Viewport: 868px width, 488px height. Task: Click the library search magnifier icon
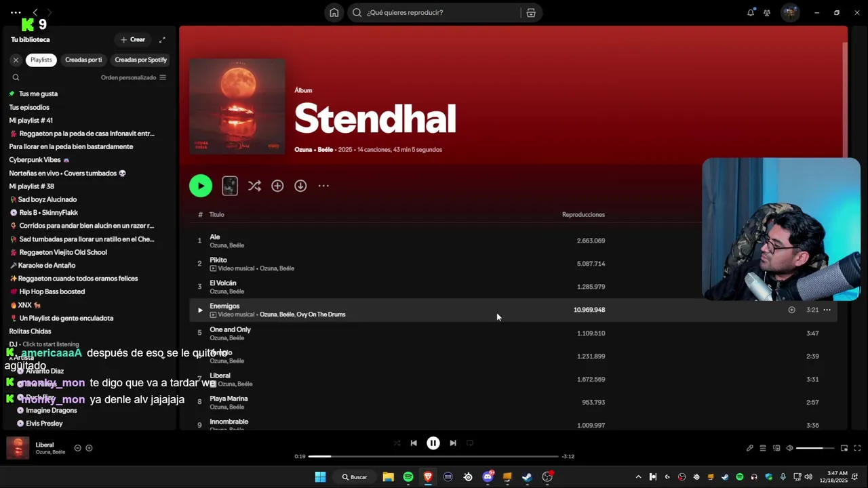16,77
